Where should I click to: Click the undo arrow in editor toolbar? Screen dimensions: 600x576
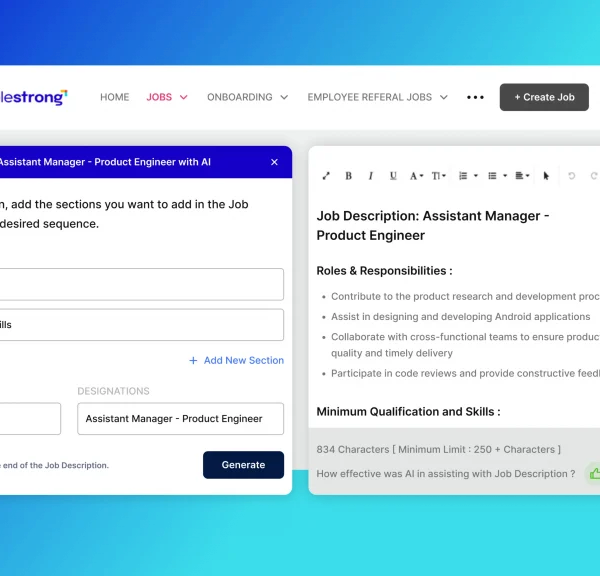[572, 176]
